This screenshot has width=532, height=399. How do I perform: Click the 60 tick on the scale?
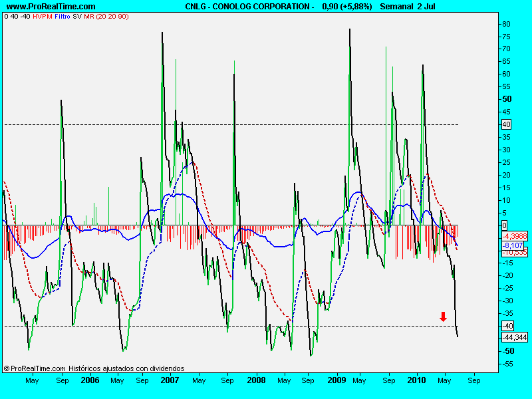[506, 74]
